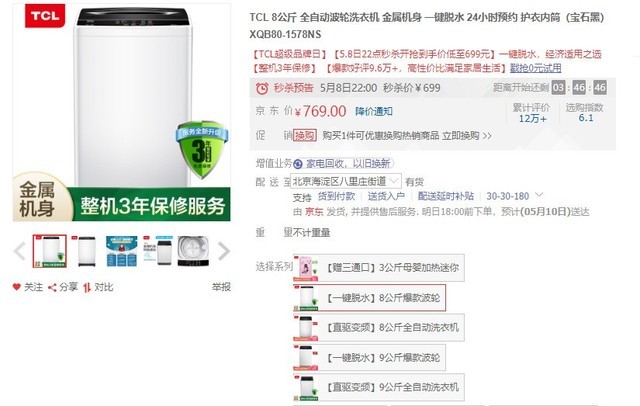Click the 家电回收 recycle icon
Viewport: 640px width, 406px height.
pos(298,164)
